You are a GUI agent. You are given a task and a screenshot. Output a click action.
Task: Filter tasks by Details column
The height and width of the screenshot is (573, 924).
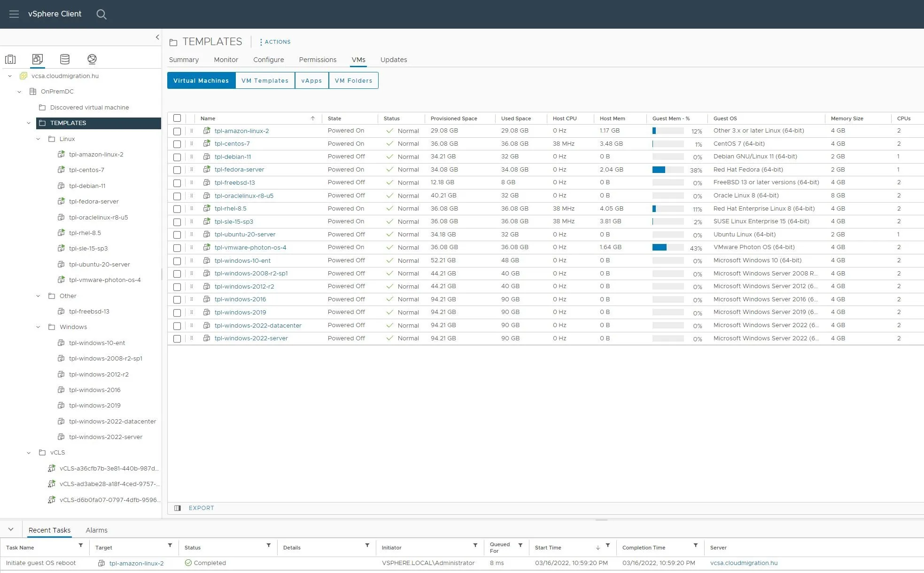[367, 545]
